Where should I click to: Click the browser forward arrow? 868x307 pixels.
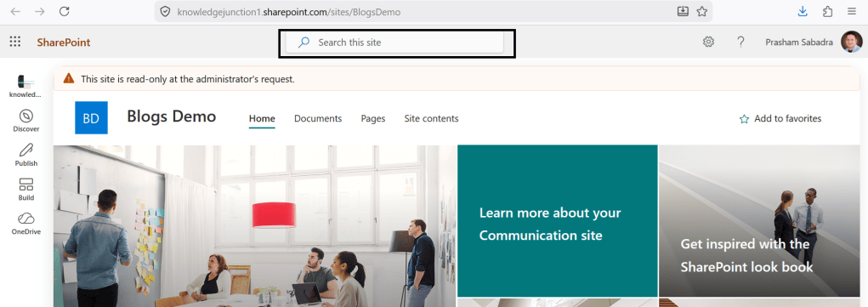tap(39, 12)
